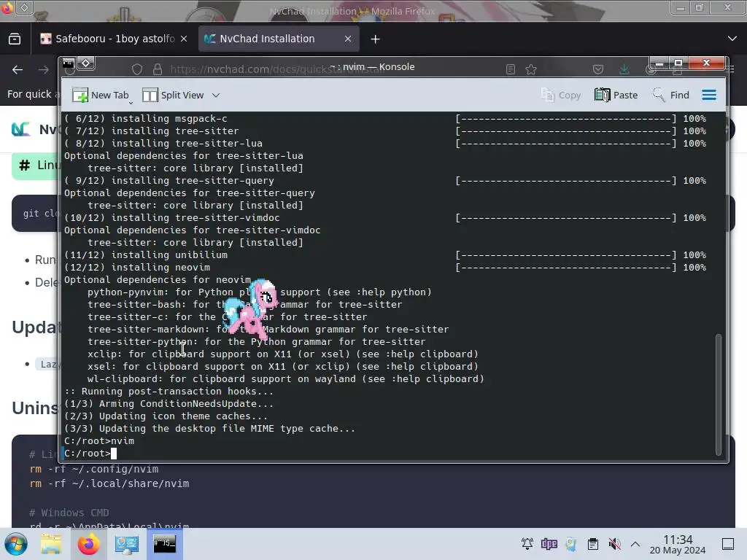747x560 pixels.
Task: Open the clipboard tray icon
Action: click(x=592, y=544)
